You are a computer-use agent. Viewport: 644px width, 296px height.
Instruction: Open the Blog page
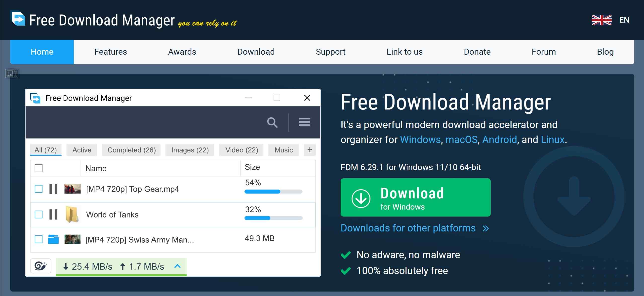(x=605, y=52)
